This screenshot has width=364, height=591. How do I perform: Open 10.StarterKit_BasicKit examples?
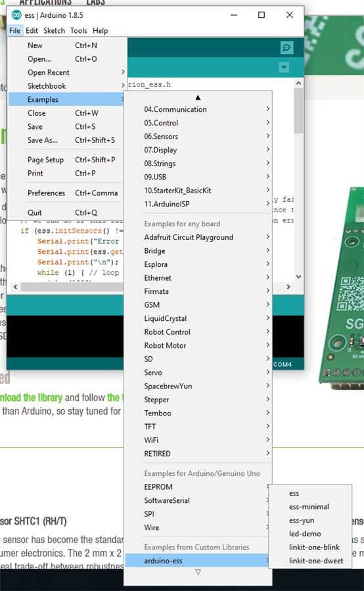pos(198,191)
